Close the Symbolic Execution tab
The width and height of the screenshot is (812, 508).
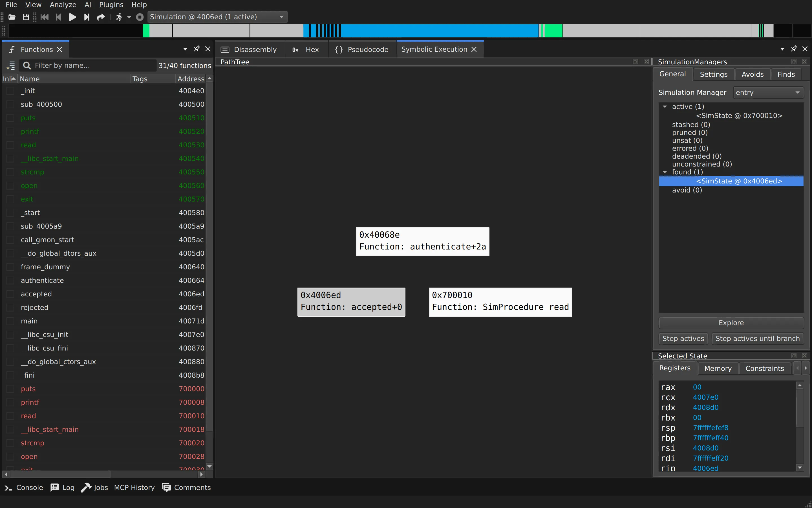click(474, 49)
